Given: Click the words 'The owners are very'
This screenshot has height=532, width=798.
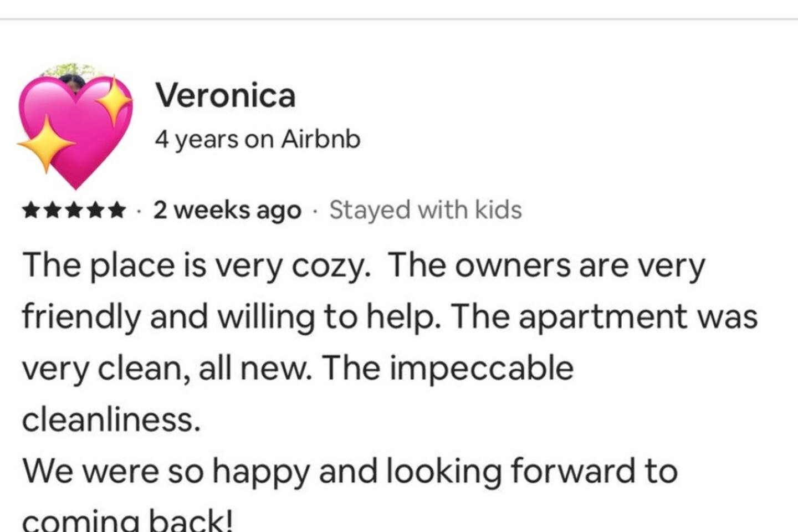Looking at the screenshot, I should pyautogui.click(x=546, y=265).
